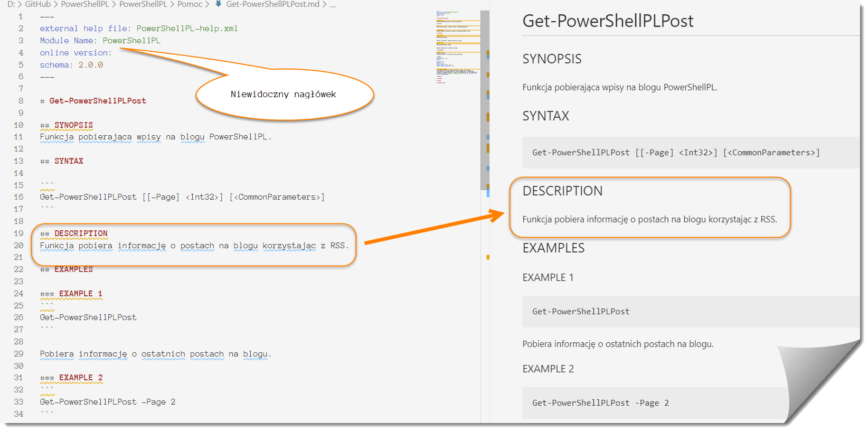This screenshot has width=868, height=431.
Task: Click line number 19 in the gutter
Action: (18, 233)
